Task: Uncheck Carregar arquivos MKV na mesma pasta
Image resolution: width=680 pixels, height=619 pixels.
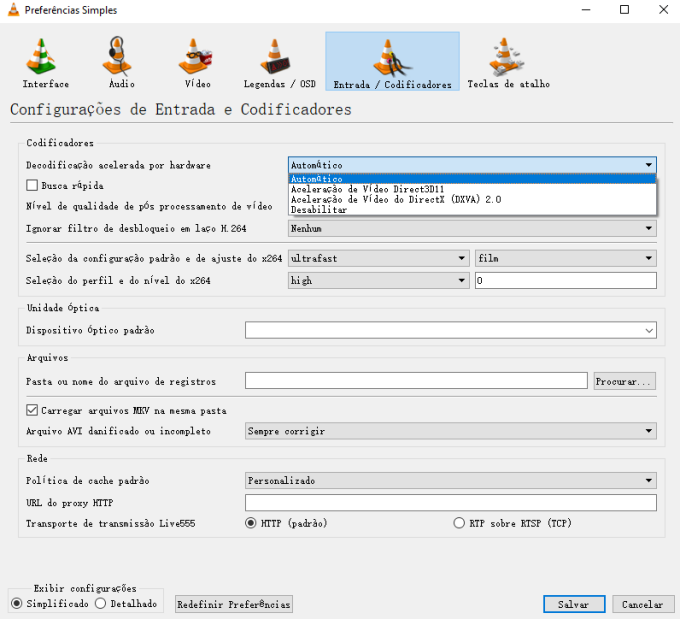Action: tap(32, 410)
